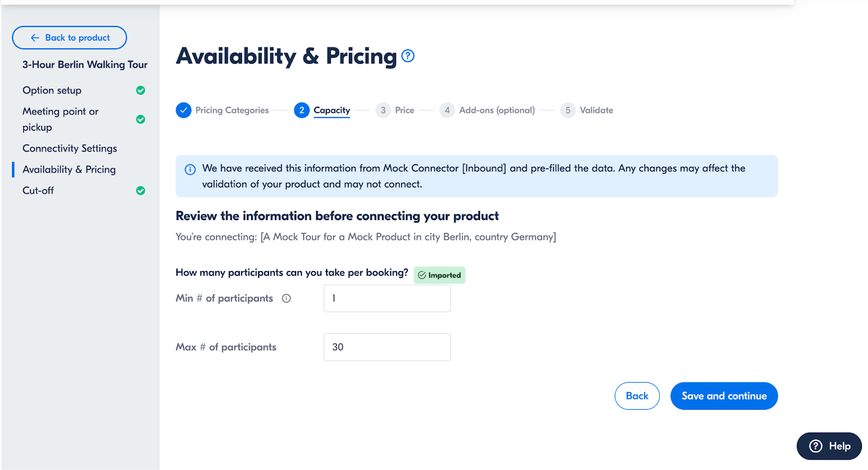Click the help question icon beside Availability & Pricing

[408, 56]
